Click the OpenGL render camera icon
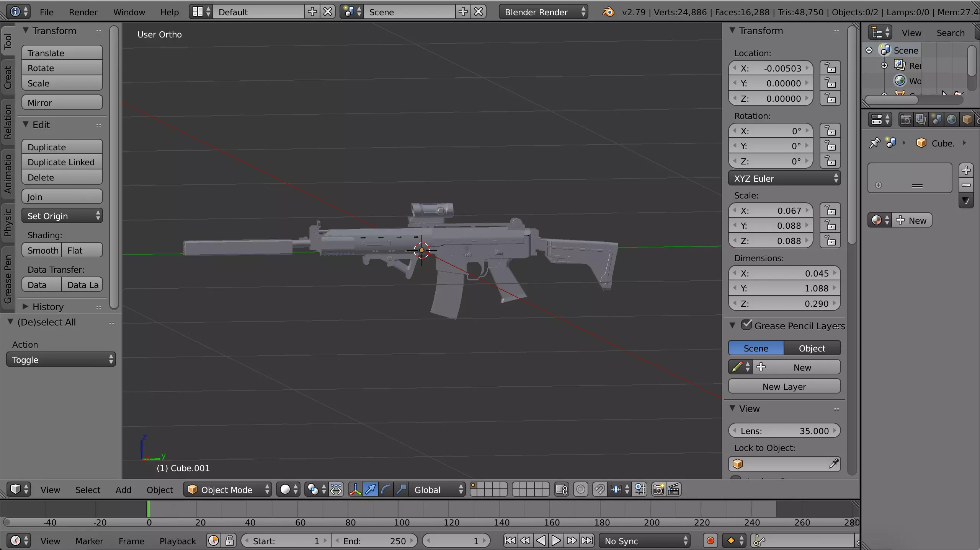 tap(658, 490)
